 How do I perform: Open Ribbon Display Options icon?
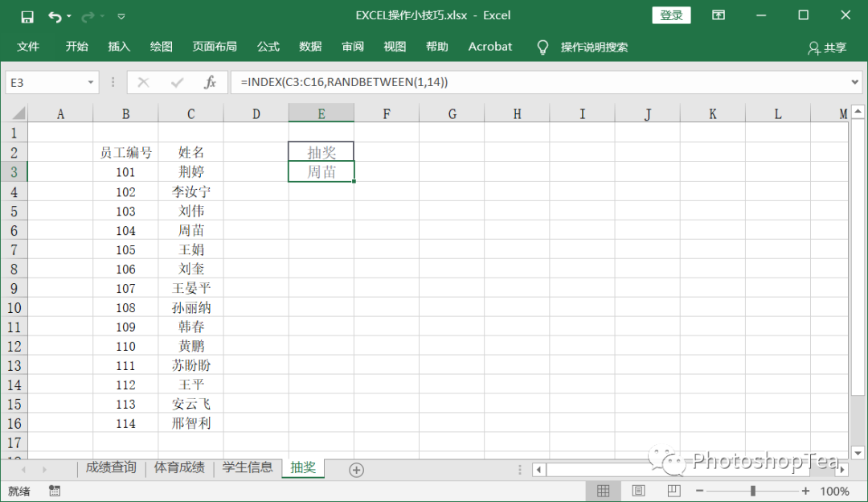pyautogui.click(x=719, y=15)
